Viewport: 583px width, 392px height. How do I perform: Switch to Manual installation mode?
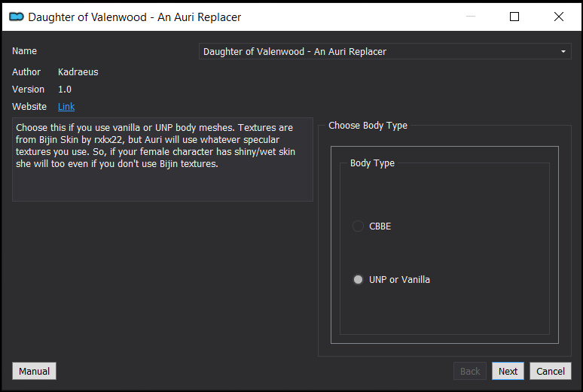(x=34, y=371)
